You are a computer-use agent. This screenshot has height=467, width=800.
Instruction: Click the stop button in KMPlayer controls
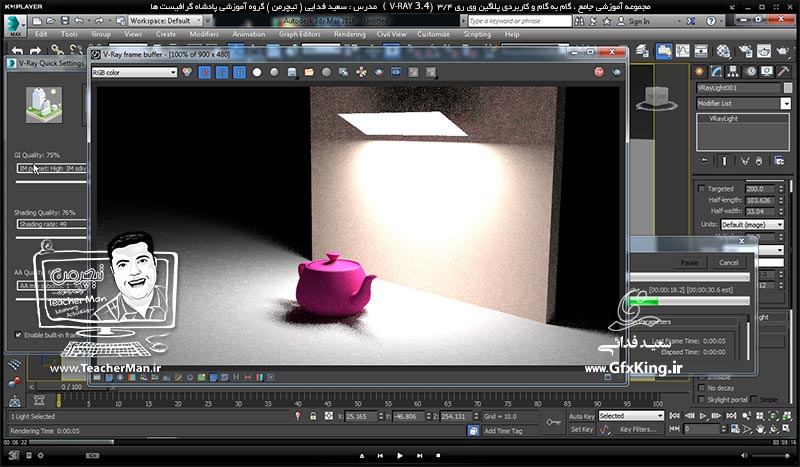(x=438, y=455)
